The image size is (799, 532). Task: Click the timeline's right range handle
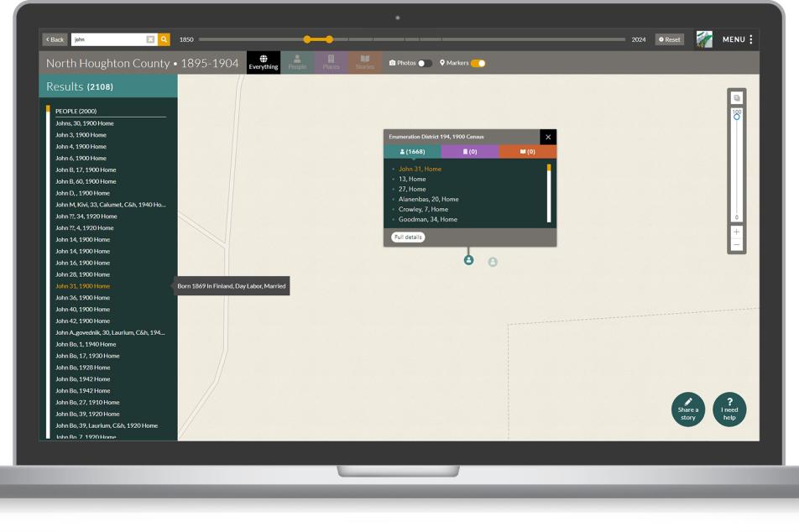330,39
